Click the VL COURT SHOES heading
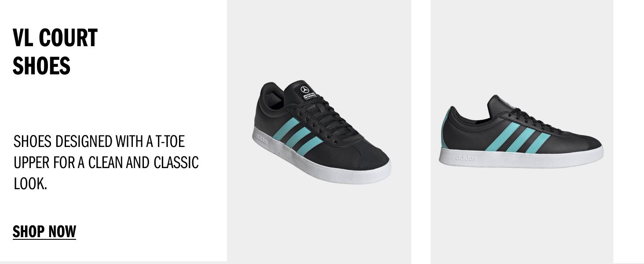 click(x=55, y=52)
